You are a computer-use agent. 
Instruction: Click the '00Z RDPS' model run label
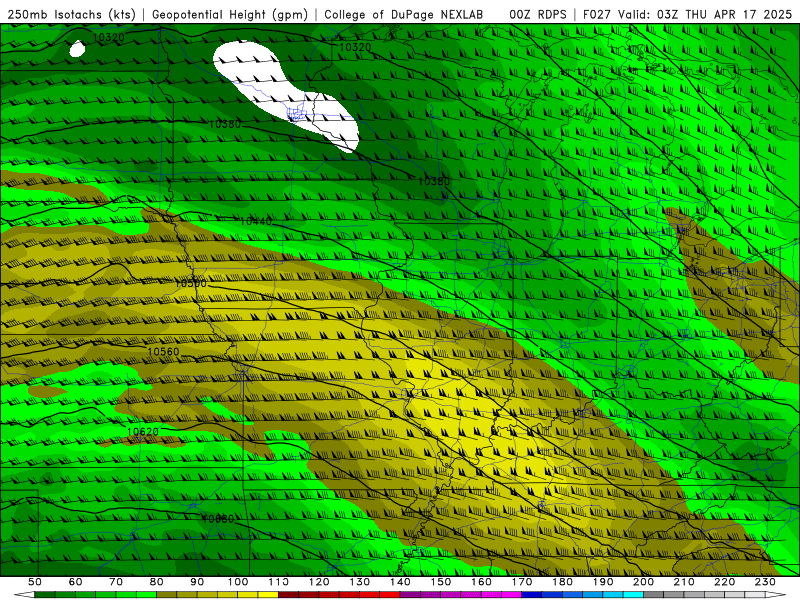538,15
